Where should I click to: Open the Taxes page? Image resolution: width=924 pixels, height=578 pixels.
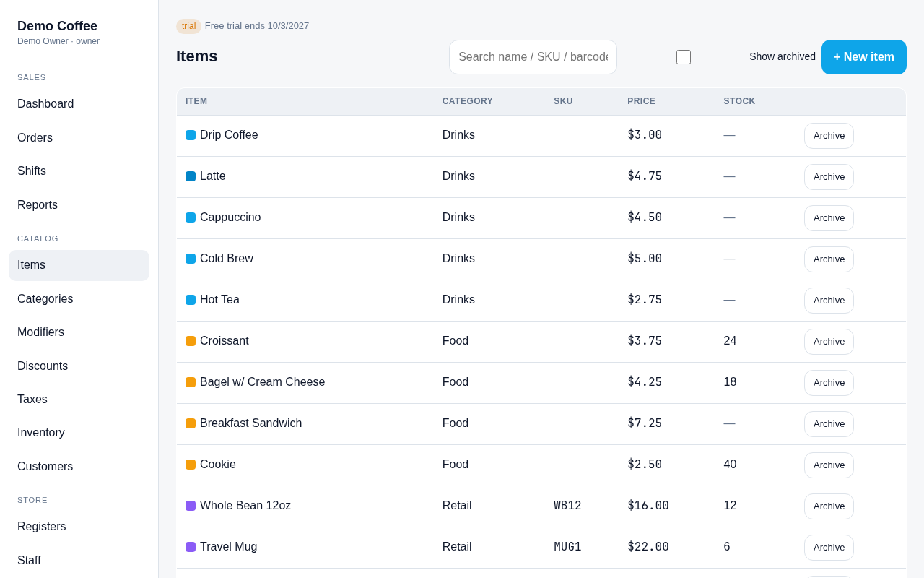pos(79,400)
